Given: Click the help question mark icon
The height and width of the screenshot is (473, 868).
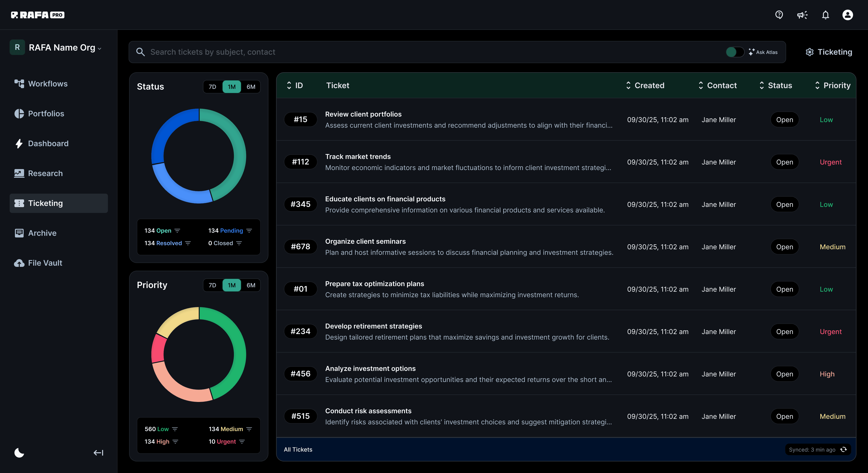Looking at the screenshot, I should 779,15.
